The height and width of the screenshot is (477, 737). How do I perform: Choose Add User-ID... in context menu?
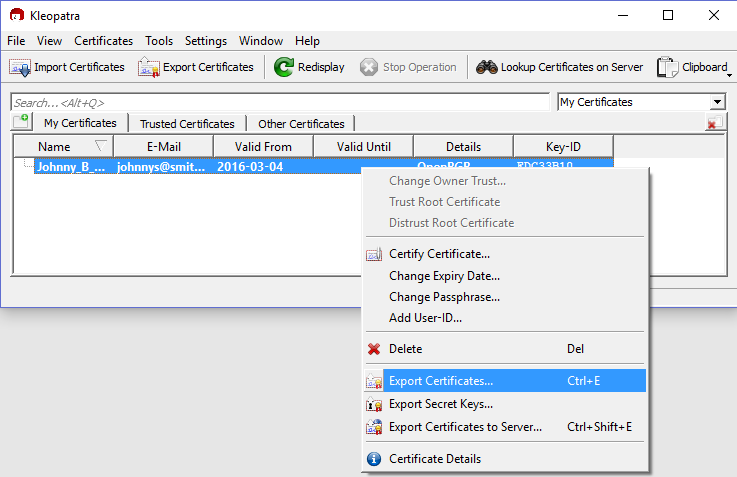coord(505,318)
